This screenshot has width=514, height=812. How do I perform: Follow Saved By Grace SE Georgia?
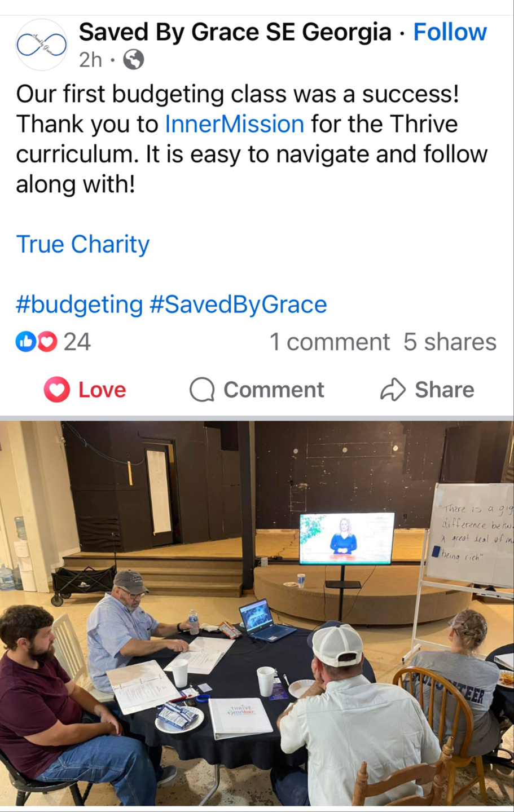point(450,32)
